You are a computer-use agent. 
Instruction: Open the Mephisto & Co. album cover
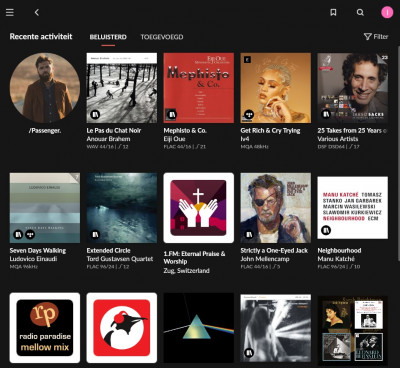[199, 88]
